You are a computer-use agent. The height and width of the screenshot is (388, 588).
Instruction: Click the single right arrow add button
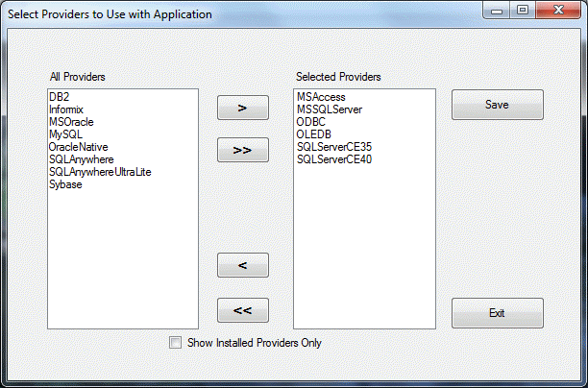pyautogui.click(x=243, y=108)
